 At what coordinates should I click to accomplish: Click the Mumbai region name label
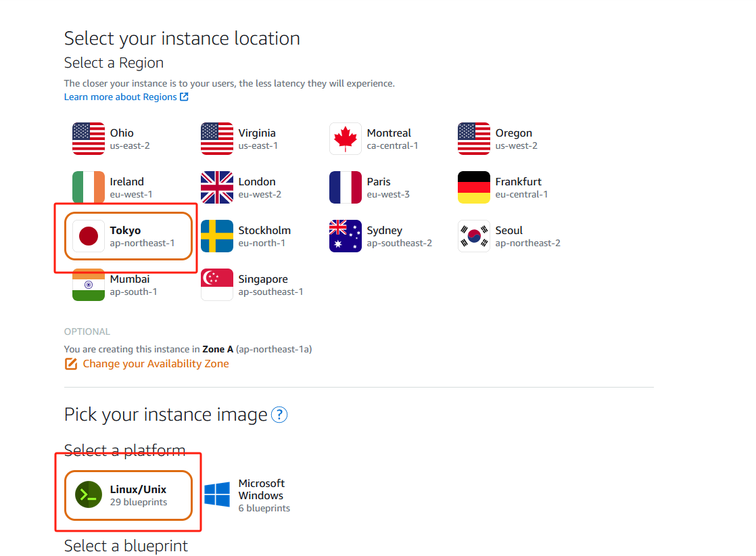[130, 279]
